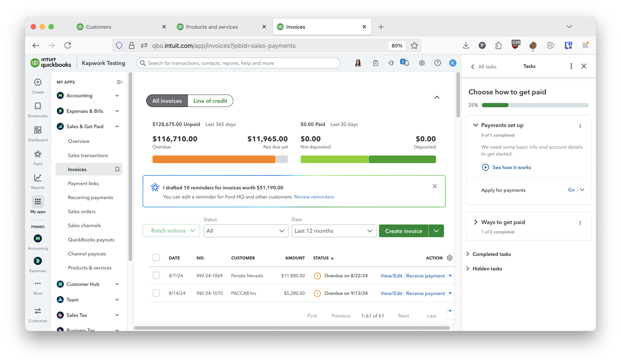Click the search transactions input field
621x364 pixels.
242,63
